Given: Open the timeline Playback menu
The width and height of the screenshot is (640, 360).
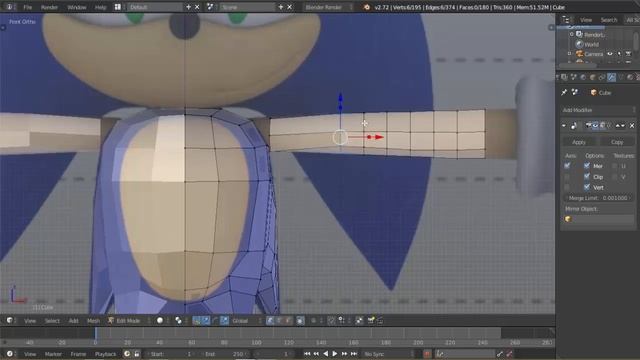Looking at the screenshot, I should point(105,354).
